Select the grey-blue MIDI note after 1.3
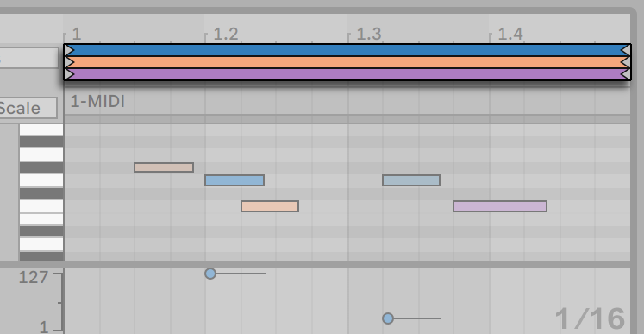Image resolution: width=644 pixels, height=334 pixels. coord(411,180)
